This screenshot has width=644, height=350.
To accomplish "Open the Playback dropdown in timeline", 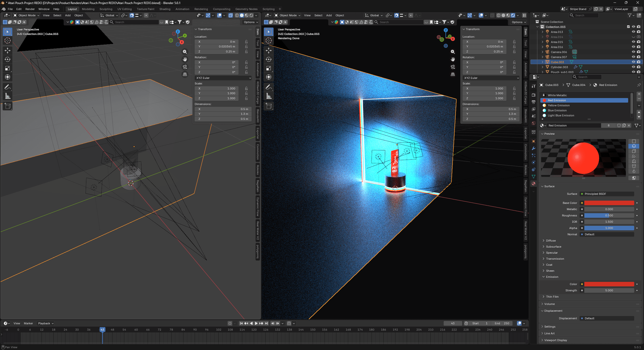I will [x=46, y=323].
